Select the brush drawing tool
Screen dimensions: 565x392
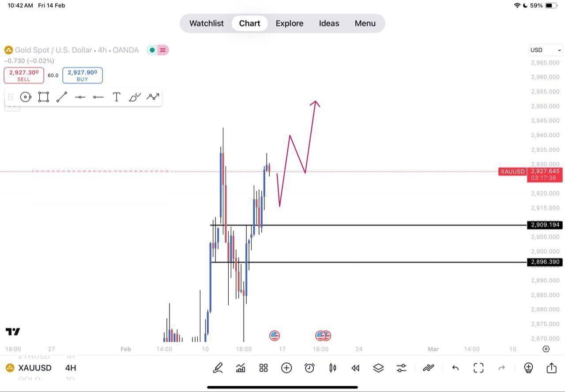coord(135,97)
